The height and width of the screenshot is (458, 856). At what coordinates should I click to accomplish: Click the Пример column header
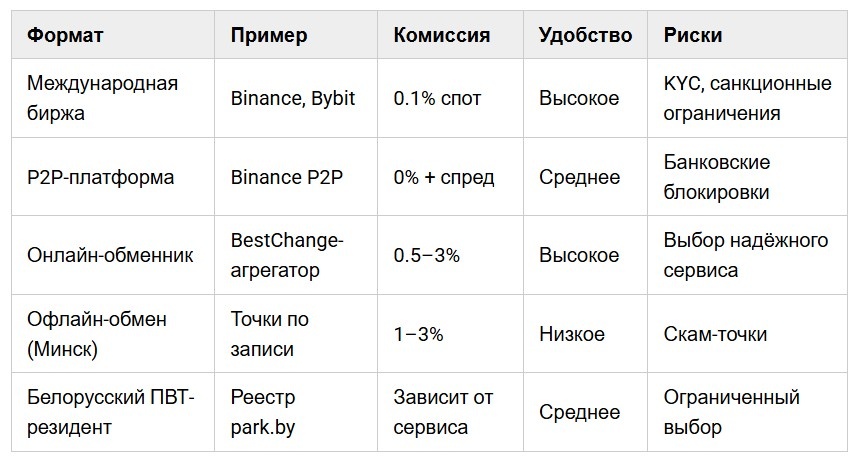click(x=295, y=35)
